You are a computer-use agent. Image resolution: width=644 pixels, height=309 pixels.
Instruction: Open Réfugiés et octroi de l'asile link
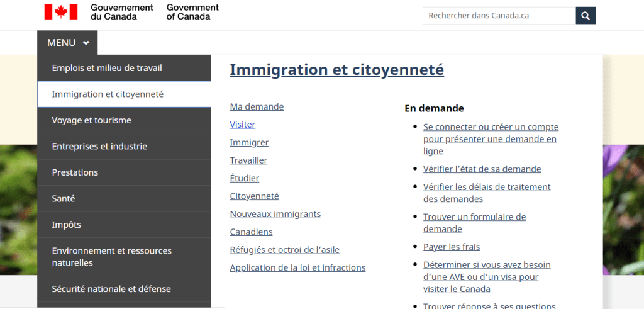click(285, 250)
